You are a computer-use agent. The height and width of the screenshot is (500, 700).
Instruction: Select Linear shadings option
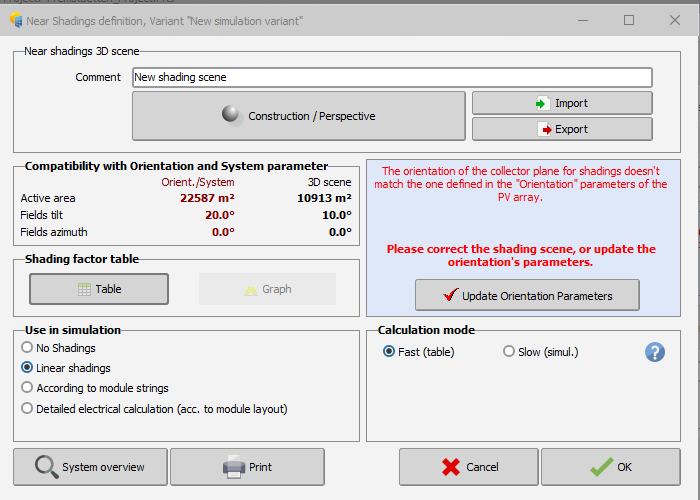66,368
